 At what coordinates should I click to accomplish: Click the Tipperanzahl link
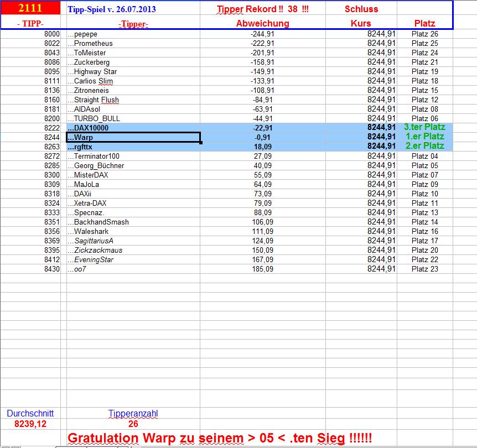click(134, 413)
